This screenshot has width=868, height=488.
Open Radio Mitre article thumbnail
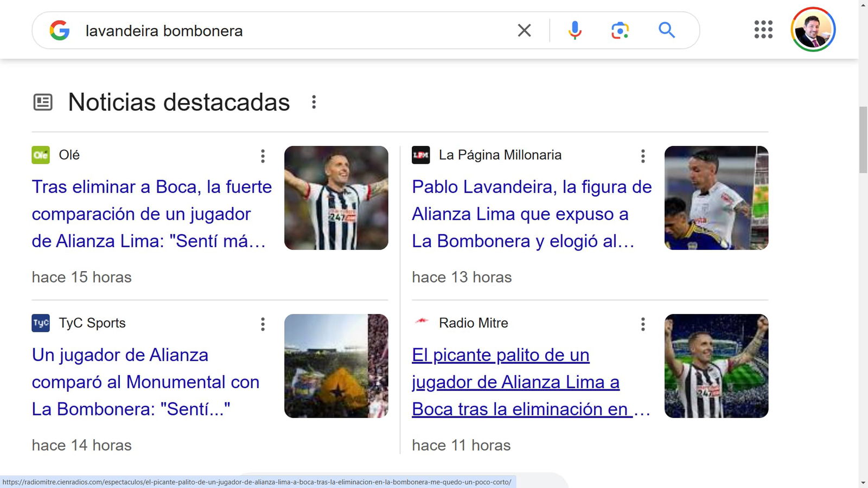pyautogui.click(x=717, y=366)
